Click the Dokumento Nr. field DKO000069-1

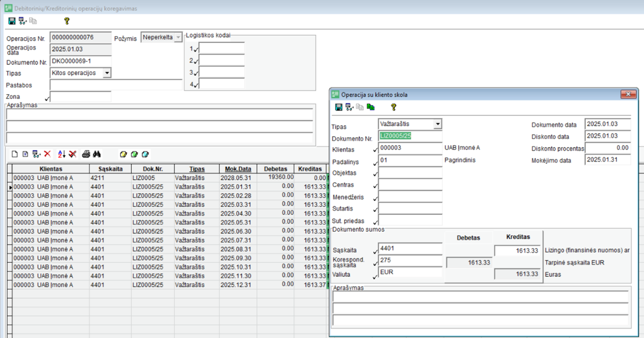point(81,61)
